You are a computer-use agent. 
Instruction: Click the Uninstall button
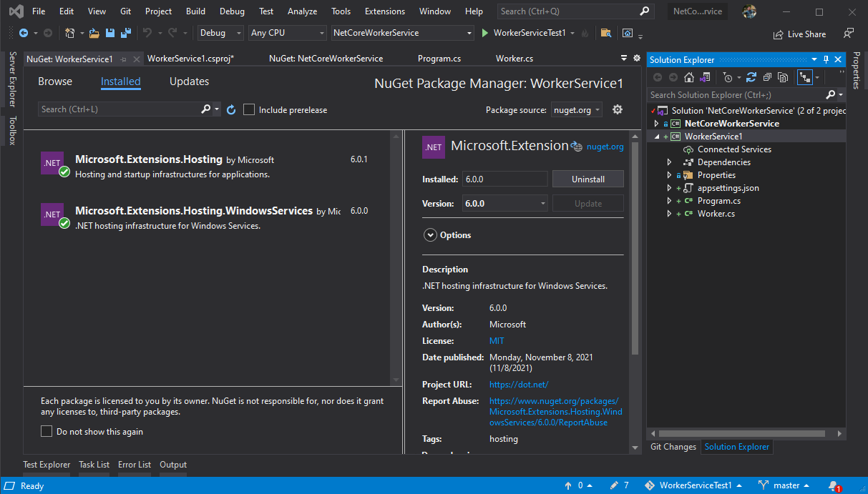587,179
